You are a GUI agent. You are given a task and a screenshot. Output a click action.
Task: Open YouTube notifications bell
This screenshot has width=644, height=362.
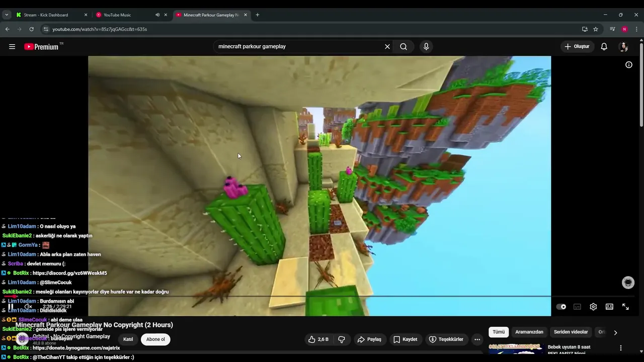click(604, 47)
